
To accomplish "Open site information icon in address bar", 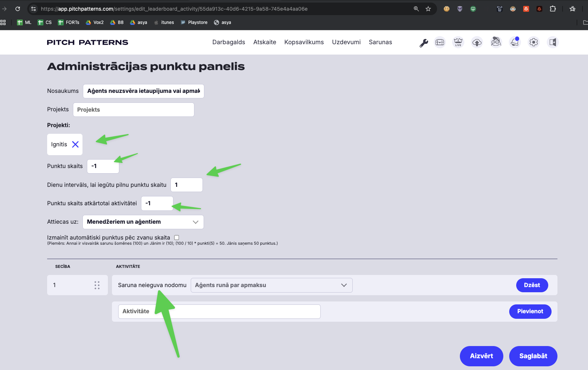I will click(34, 9).
